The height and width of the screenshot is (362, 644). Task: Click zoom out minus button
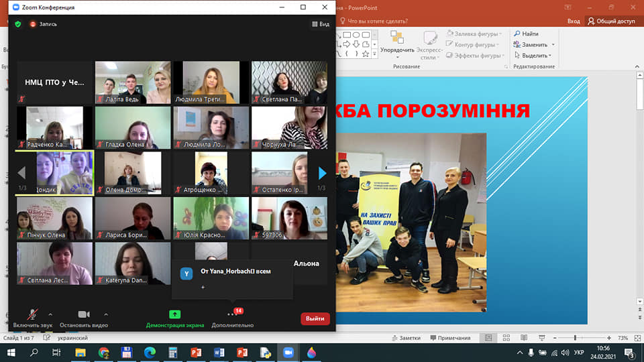tap(555, 338)
